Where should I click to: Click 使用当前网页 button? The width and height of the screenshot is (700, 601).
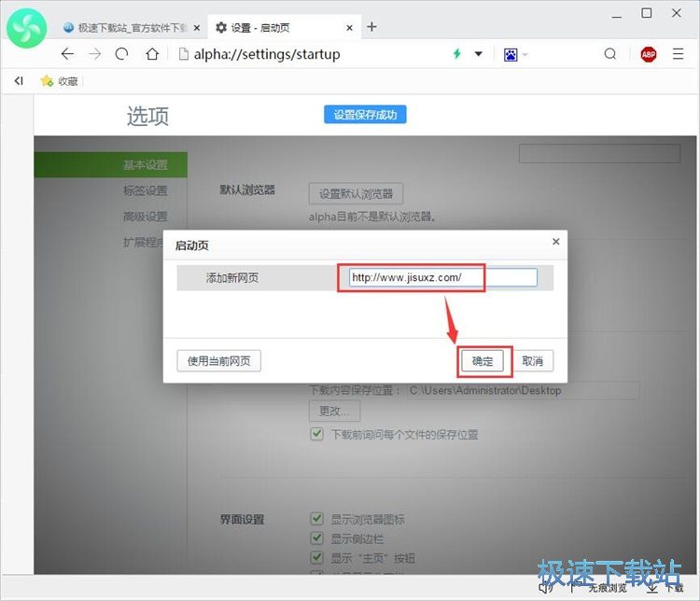click(x=218, y=361)
